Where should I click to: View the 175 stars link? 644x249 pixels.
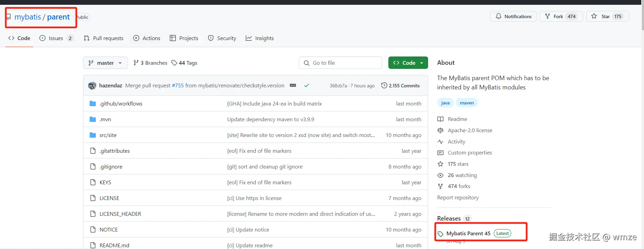pos(453,164)
